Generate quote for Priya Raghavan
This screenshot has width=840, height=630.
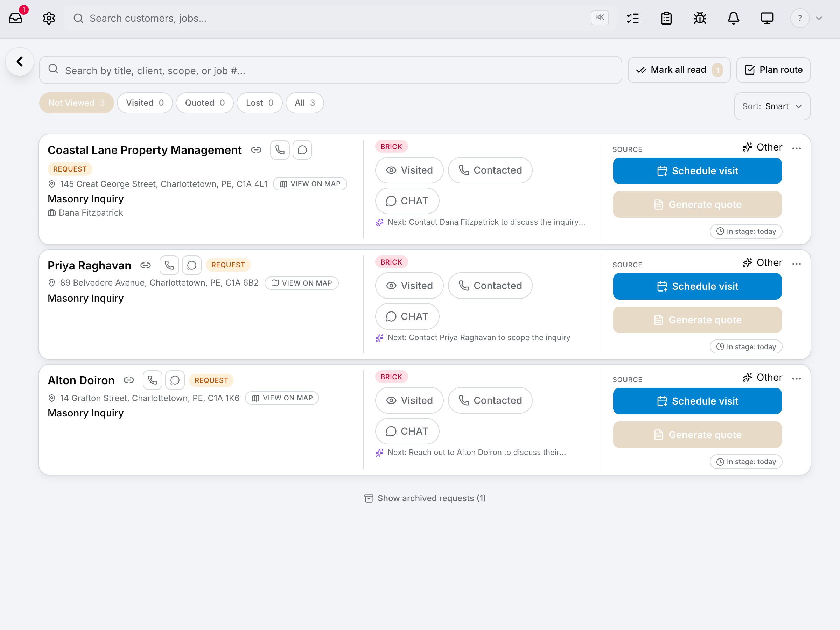697,320
